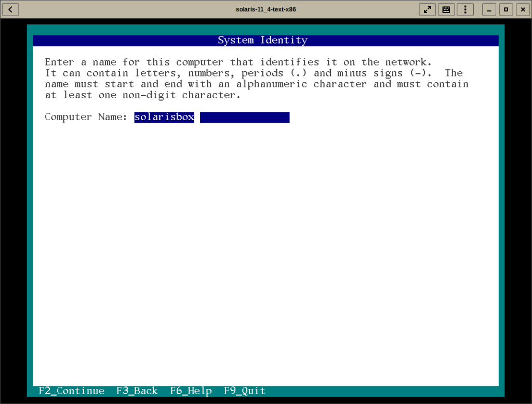Click the instruction line starting 'Enter a name'

pyautogui.click(x=238, y=62)
